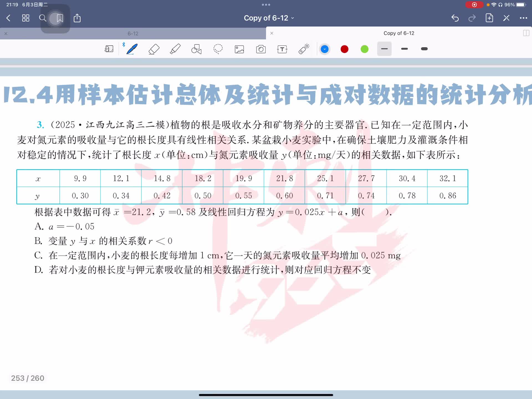Select the pen tool
This screenshot has width=532, height=399.
point(132,49)
